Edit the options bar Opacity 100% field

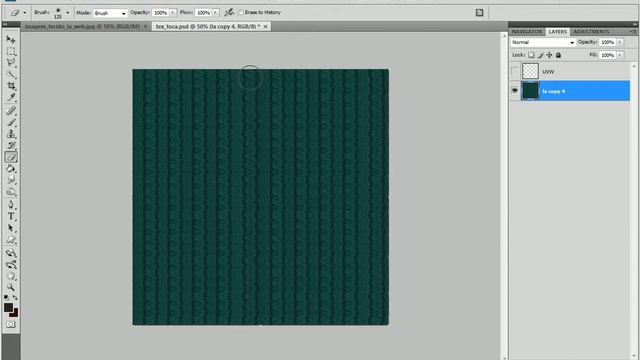tap(160, 13)
